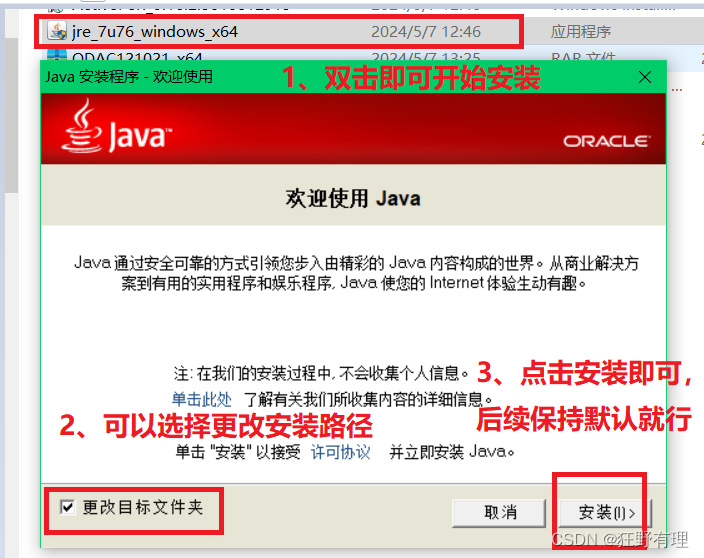Click the Java coffee cup logo
This screenshot has height=558, width=704.
pos(83,126)
